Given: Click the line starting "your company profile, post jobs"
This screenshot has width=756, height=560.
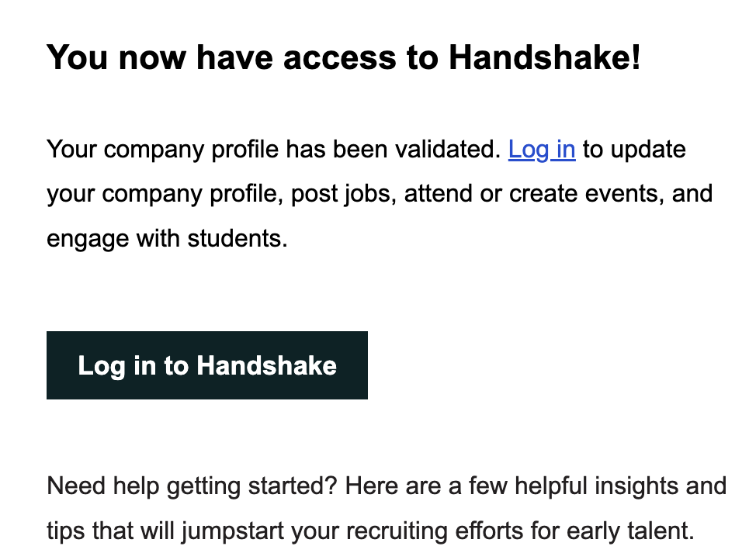Looking at the screenshot, I should coord(380,194).
